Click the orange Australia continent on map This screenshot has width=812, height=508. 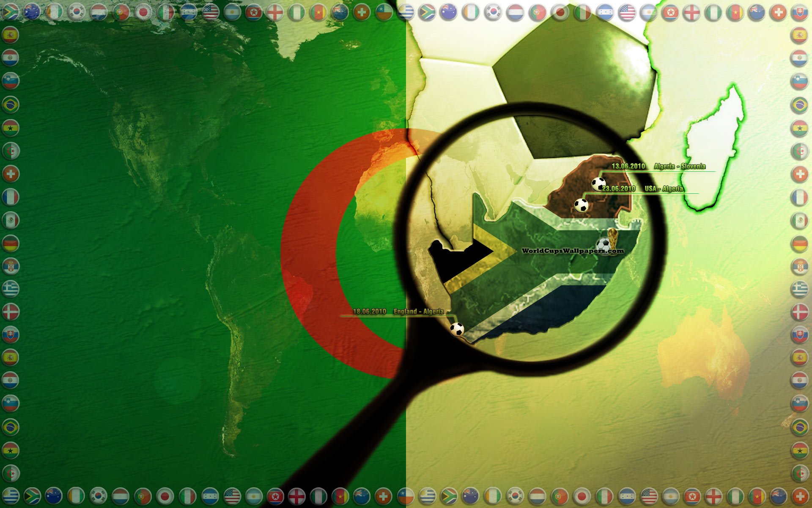click(x=702, y=356)
